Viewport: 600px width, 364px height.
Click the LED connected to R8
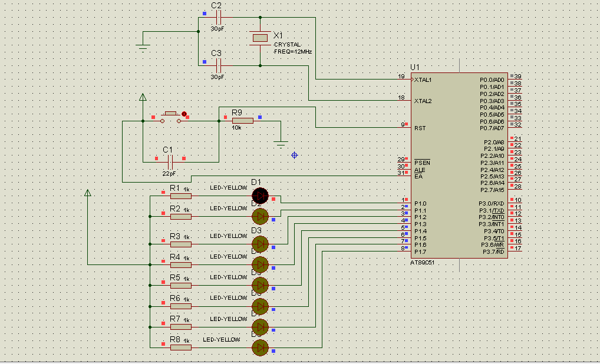[x=260, y=348]
